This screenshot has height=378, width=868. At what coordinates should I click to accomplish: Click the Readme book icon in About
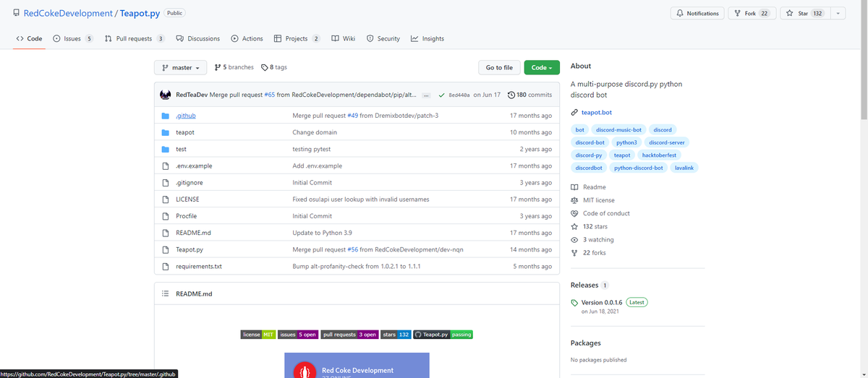[x=574, y=187]
